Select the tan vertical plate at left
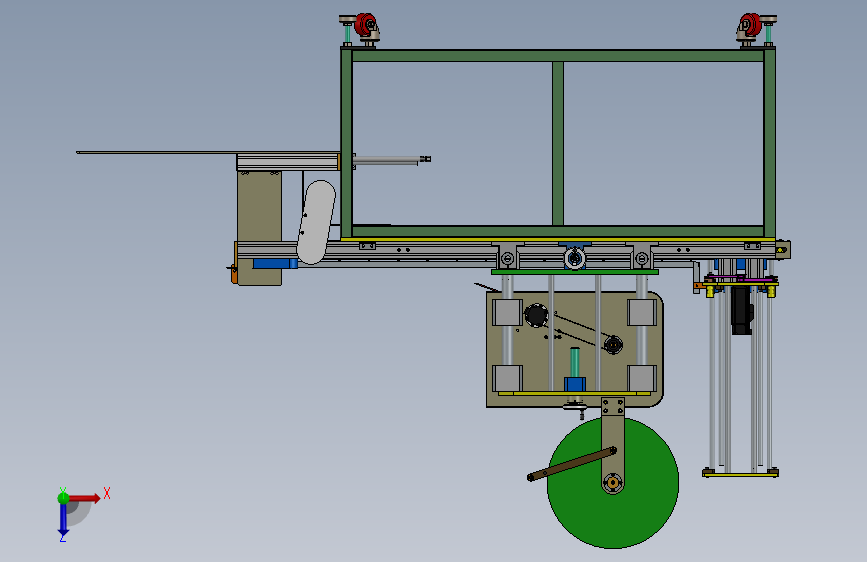 [x=259, y=228]
